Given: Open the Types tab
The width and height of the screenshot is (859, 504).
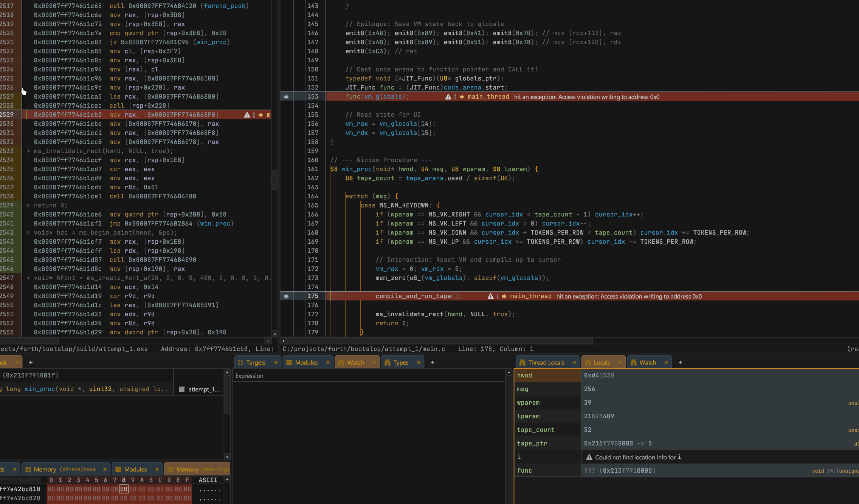Looking at the screenshot, I should (x=400, y=362).
